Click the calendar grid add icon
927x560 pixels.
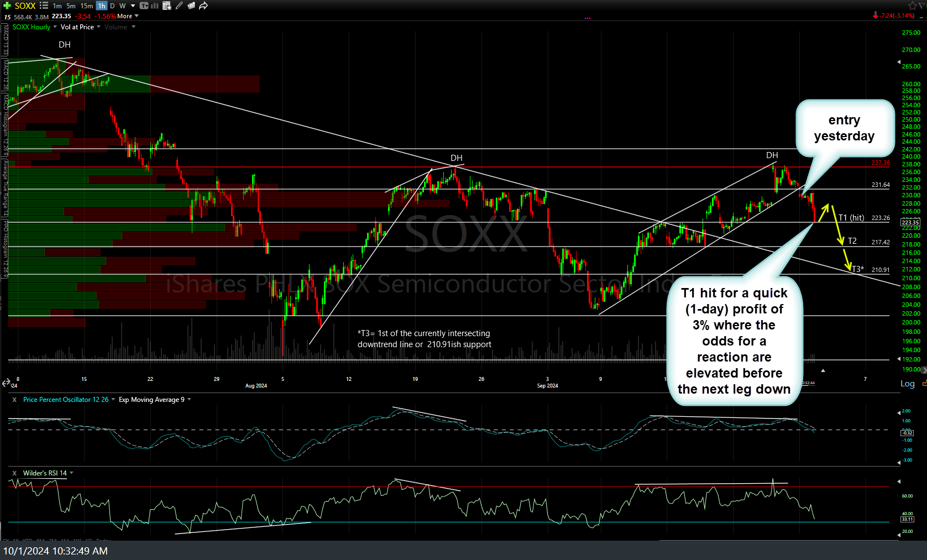(167, 6)
